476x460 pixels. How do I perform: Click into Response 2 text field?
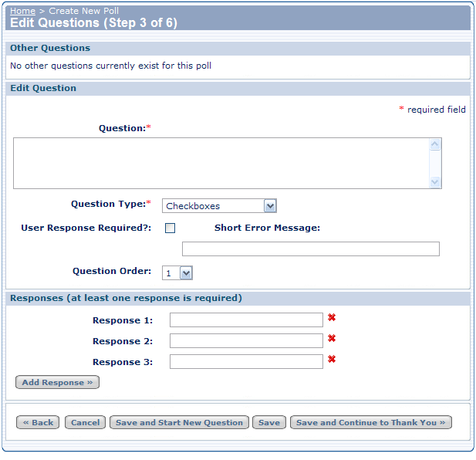pos(246,341)
